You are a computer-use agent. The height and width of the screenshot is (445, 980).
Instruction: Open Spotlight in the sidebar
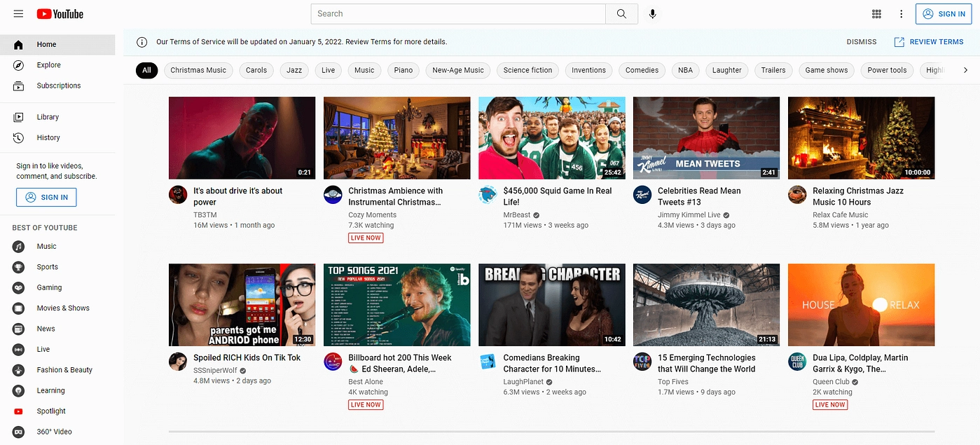57,411
